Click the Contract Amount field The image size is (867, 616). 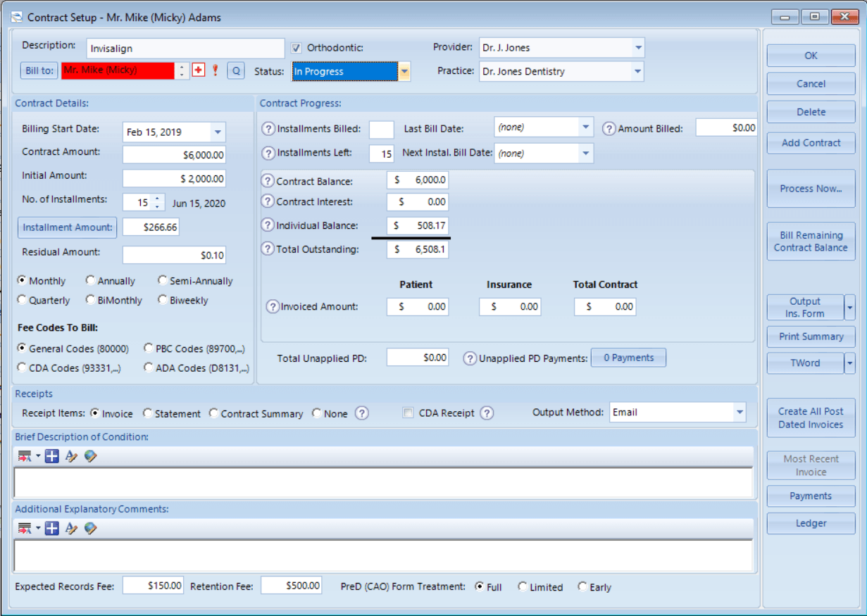[174, 155]
